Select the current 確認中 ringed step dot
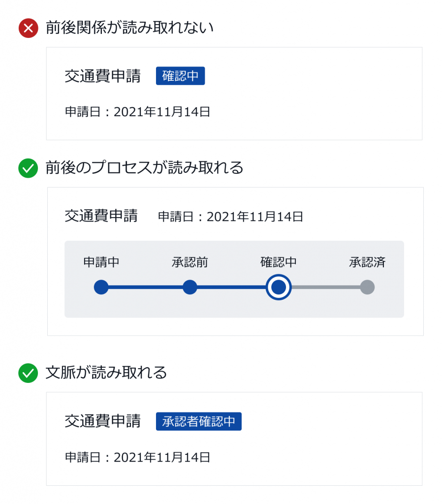442x504 pixels. click(x=279, y=287)
